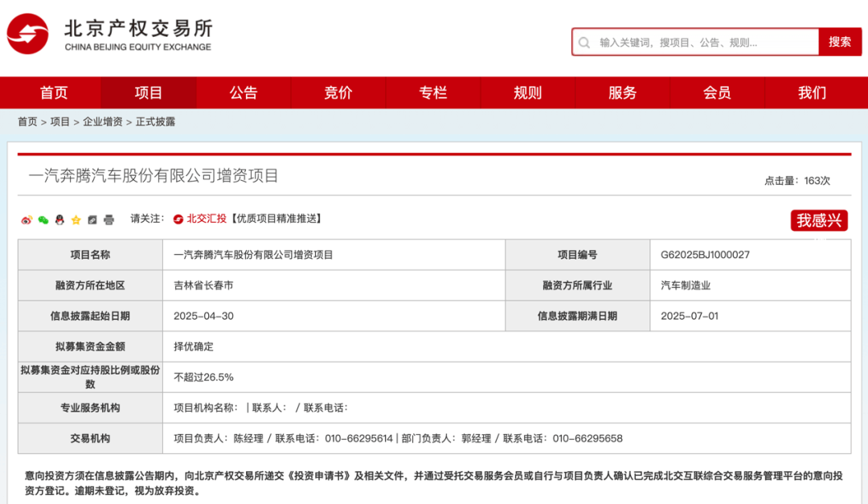Image resolution: width=868 pixels, height=504 pixels.
Task: Click 企业增资 in the breadcrumb
Action: tap(102, 122)
